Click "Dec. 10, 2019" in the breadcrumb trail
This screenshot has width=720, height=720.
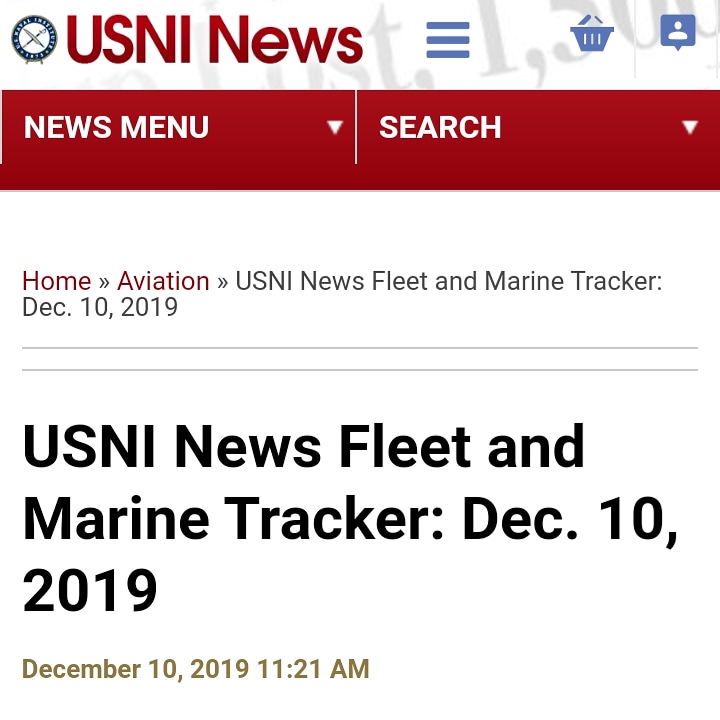click(x=100, y=307)
